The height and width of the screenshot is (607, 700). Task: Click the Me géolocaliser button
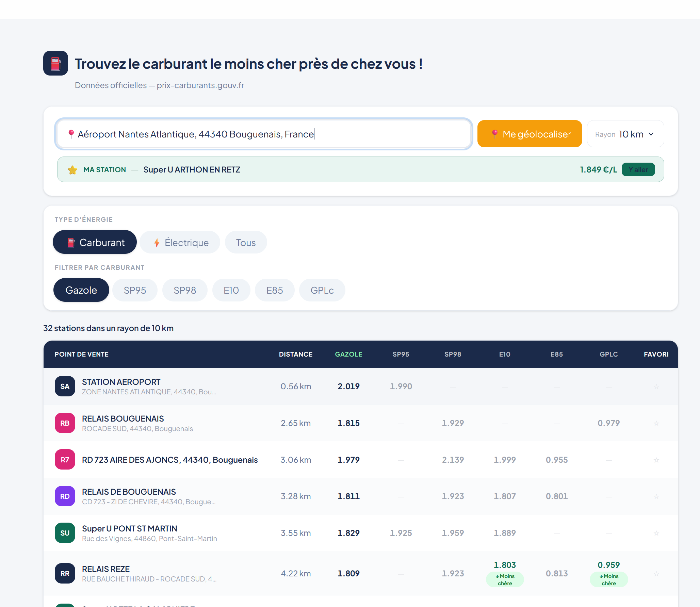[x=530, y=134]
